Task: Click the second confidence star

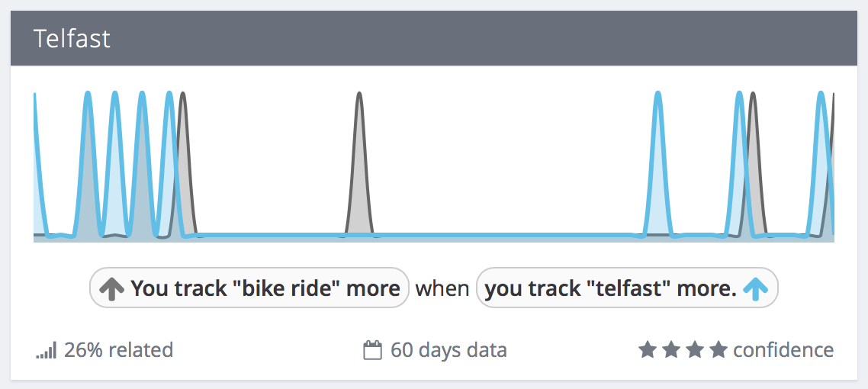Action: pyautogui.click(x=670, y=349)
